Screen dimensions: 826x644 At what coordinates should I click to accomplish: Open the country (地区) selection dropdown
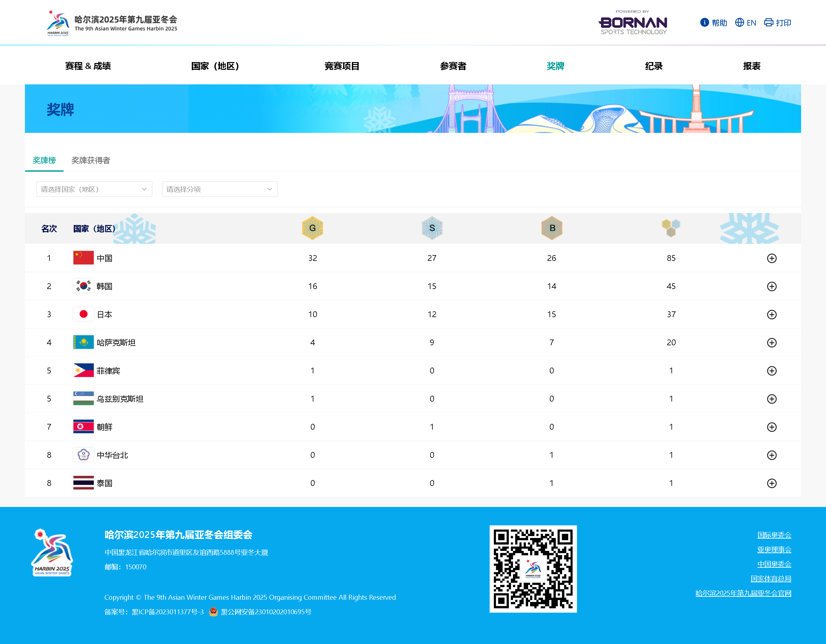coord(94,189)
